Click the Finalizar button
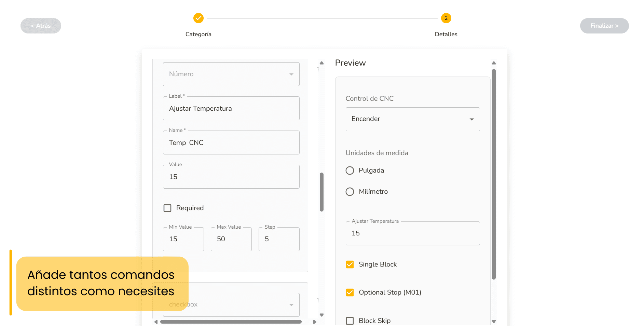This screenshot has width=644, height=326. point(604,26)
